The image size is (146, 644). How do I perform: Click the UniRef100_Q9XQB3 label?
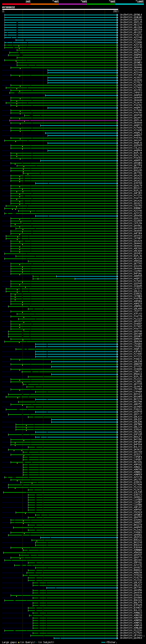coord(131,163)
